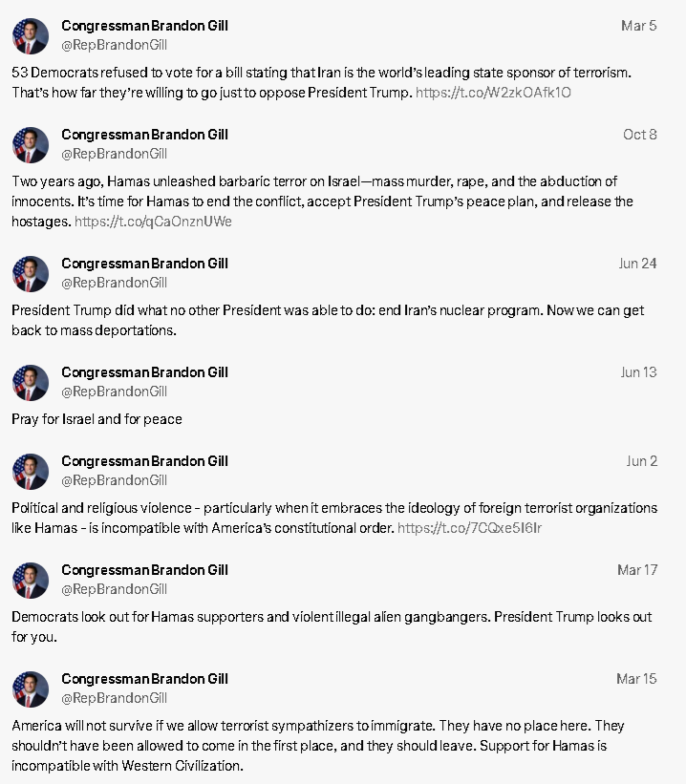The height and width of the screenshot is (784, 686).
Task: Click the avatar beside the Jun 24 tweet
Action: (31, 274)
